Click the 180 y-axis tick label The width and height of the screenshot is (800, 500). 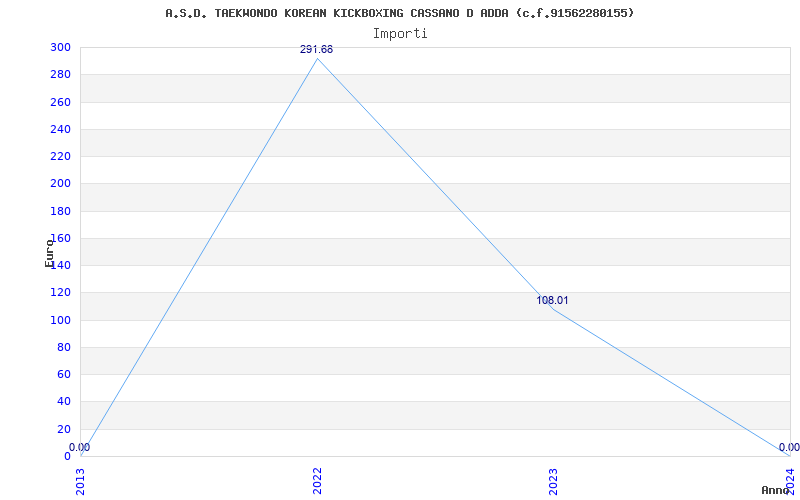(60, 211)
